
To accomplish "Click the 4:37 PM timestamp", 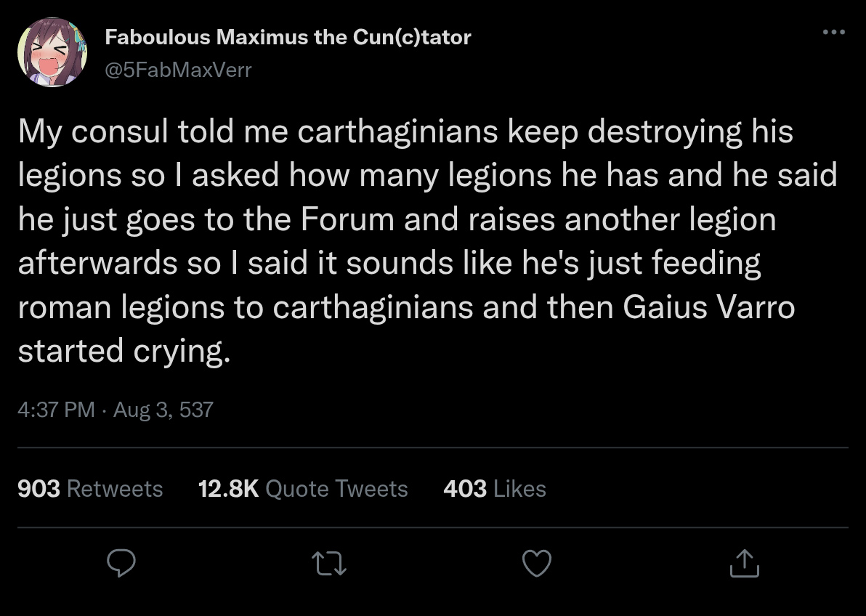I will point(56,410).
